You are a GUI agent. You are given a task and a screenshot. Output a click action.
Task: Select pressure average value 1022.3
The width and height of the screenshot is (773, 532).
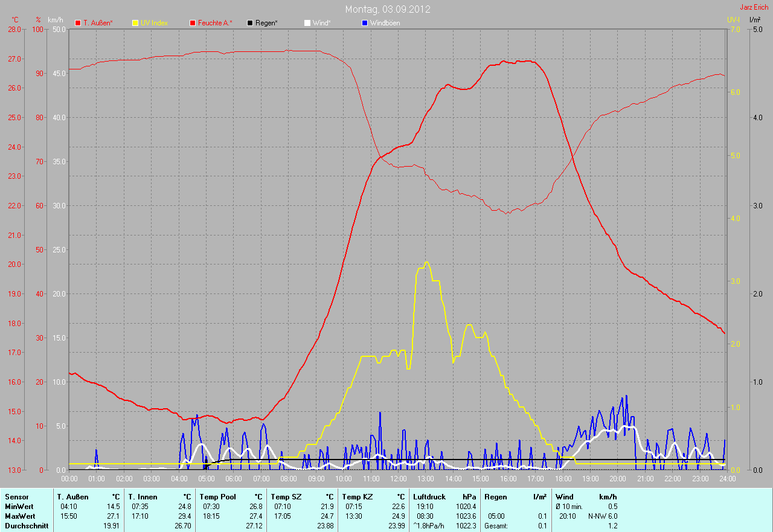pos(466,526)
